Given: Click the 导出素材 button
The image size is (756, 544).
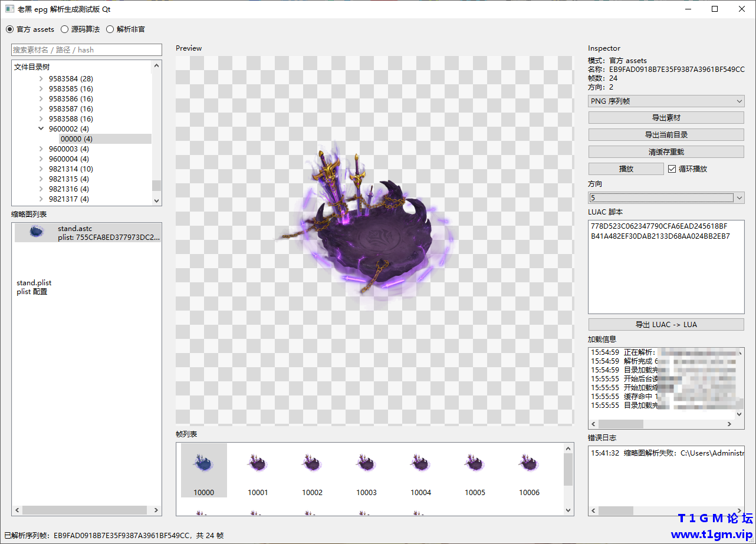Looking at the screenshot, I should (666, 118).
